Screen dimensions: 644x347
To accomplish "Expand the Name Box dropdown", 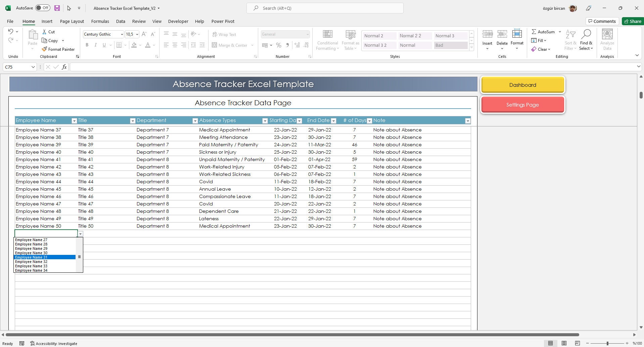I will [x=33, y=67].
